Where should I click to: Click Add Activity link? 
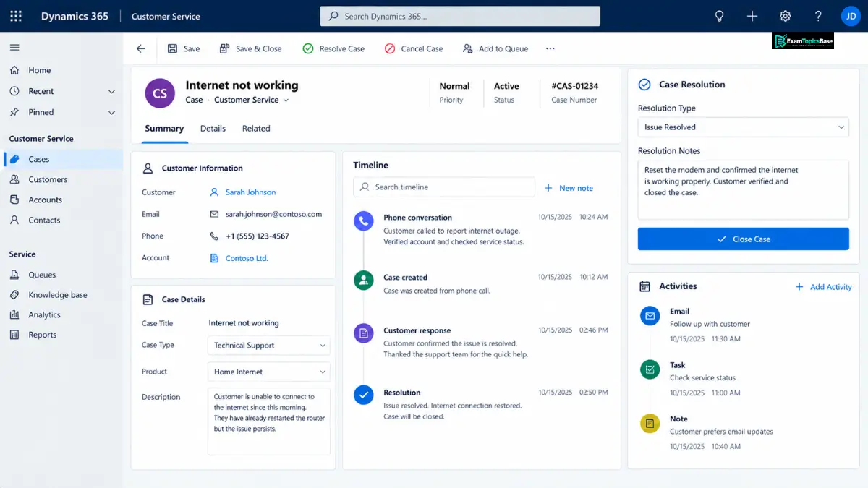click(x=823, y=287)
